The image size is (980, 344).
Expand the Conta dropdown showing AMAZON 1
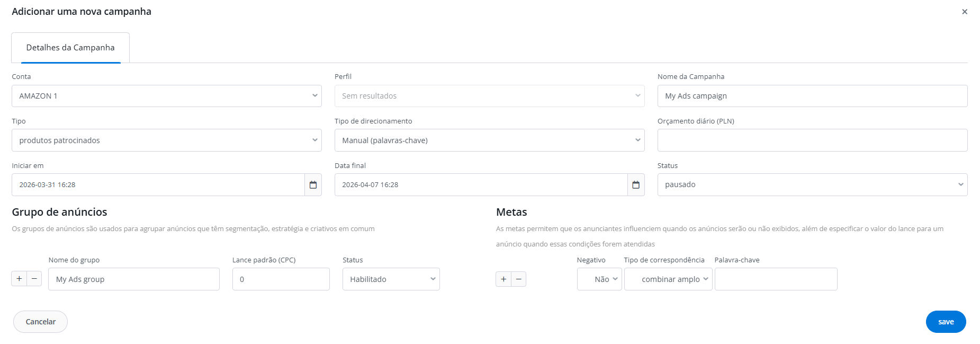click(x=166, y=96)
